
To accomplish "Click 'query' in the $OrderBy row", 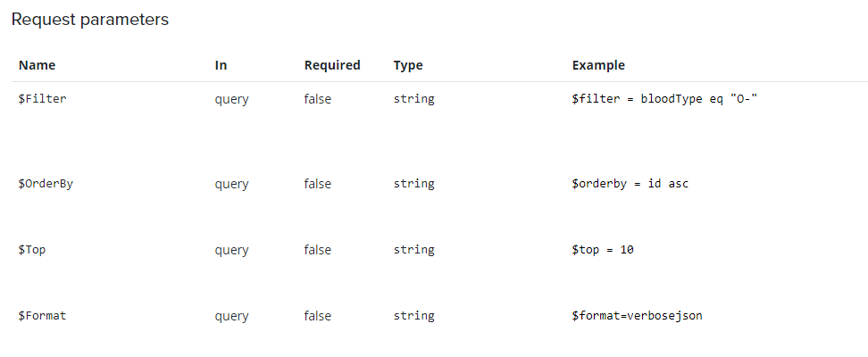I will coord(231,184).
